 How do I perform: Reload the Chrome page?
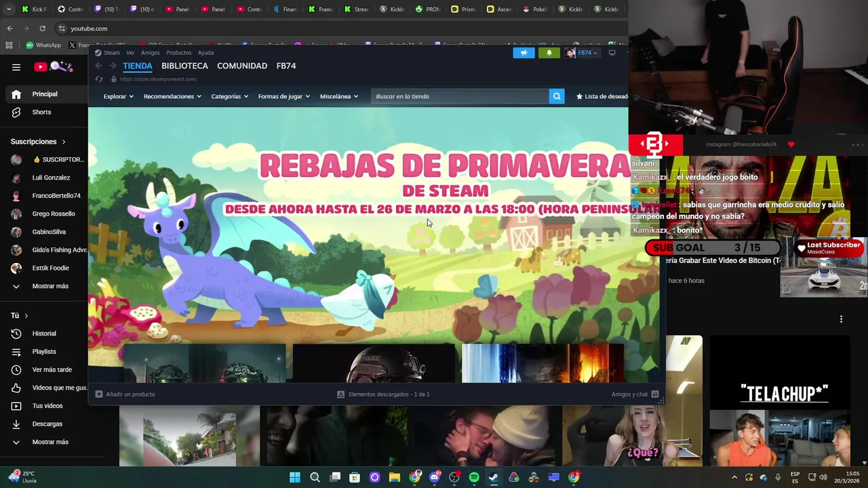tap(42, 28)
